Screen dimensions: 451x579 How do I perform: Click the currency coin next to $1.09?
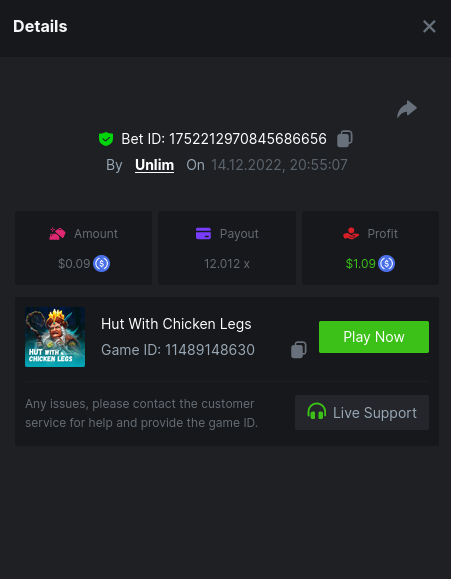386,264
